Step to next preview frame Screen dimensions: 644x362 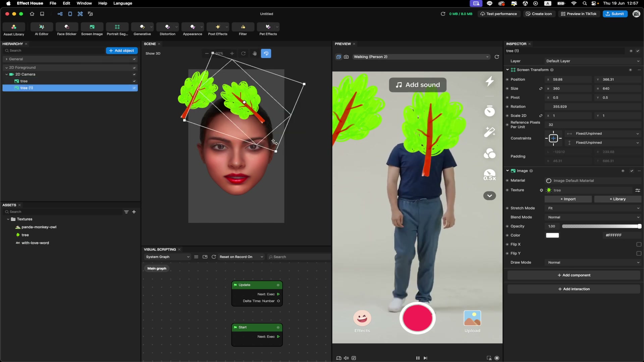[425, 358]
